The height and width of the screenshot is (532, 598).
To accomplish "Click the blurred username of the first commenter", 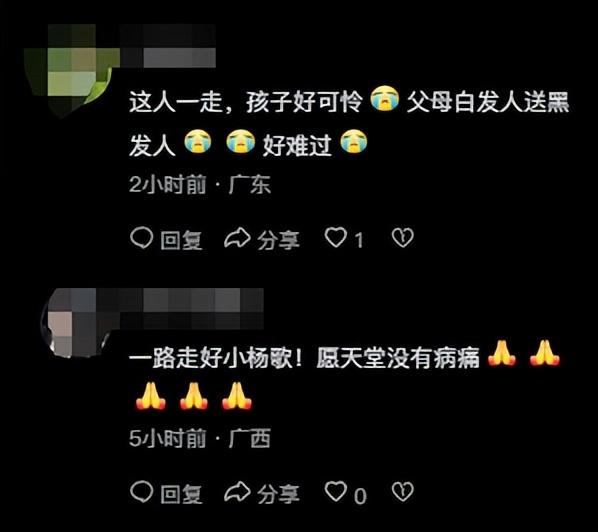I will (x=168, y=46).
